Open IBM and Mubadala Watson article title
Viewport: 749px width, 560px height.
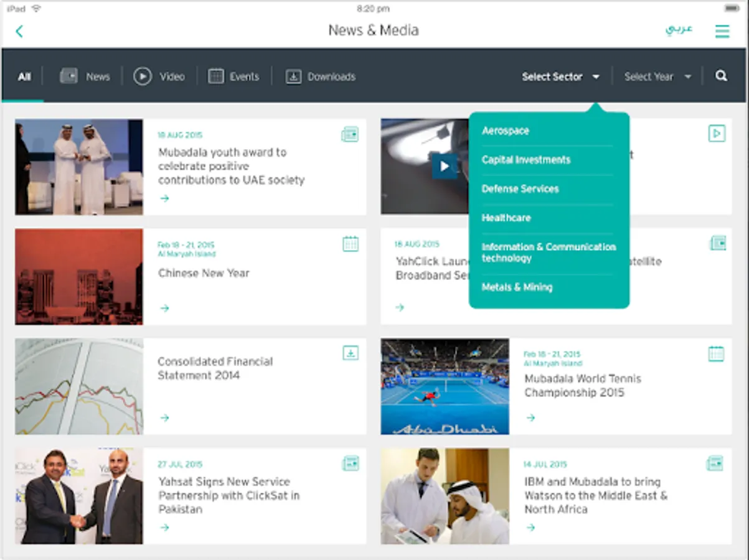click(596, 495)
